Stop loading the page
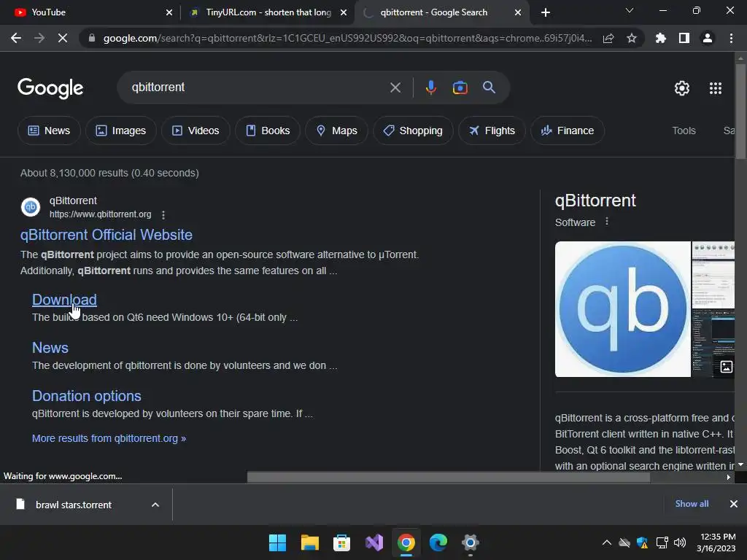Image resolution: width=747 pixels, height=560 pixels. click(63, 38)
